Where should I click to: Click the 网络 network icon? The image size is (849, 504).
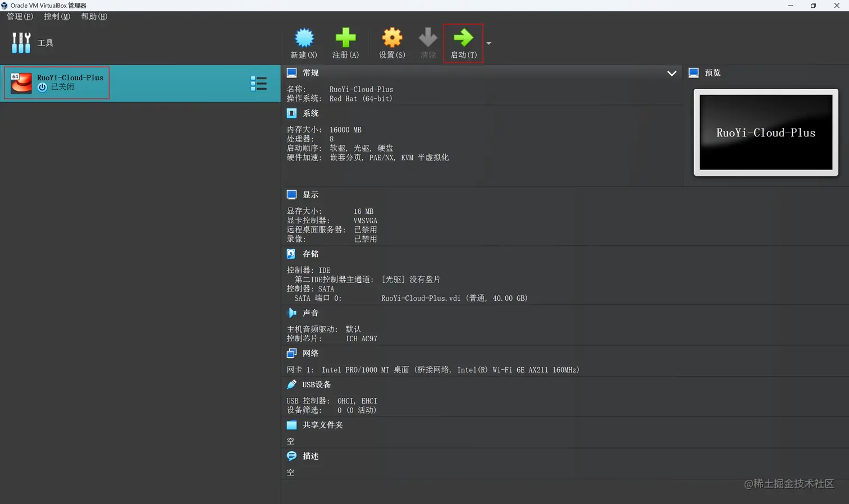(291, 353)
